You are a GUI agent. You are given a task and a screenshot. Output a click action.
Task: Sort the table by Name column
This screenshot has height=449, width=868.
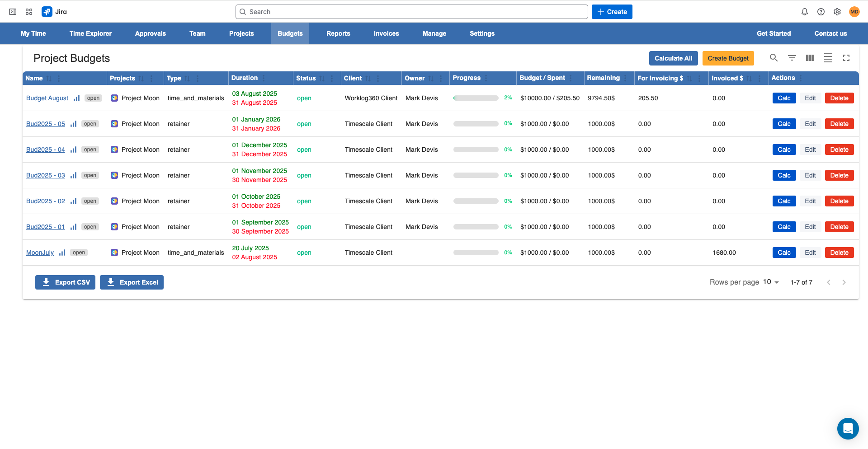tap(49, 79)
